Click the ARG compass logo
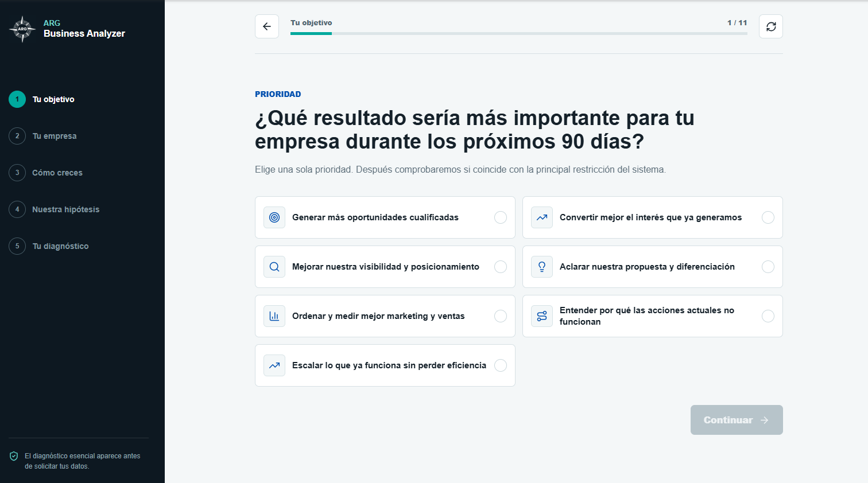 22,29
